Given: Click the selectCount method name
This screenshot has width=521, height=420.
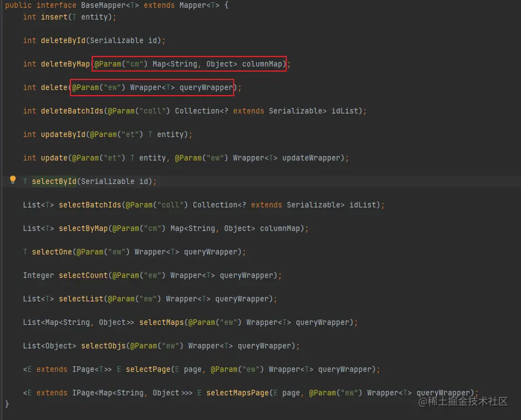Looking at the screenshot, I should pos(83,275).
